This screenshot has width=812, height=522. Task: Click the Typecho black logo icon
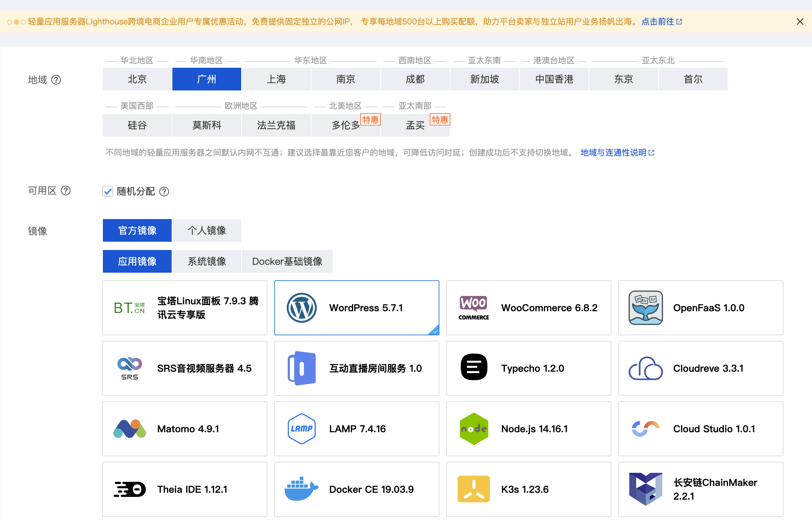point(474,367)
